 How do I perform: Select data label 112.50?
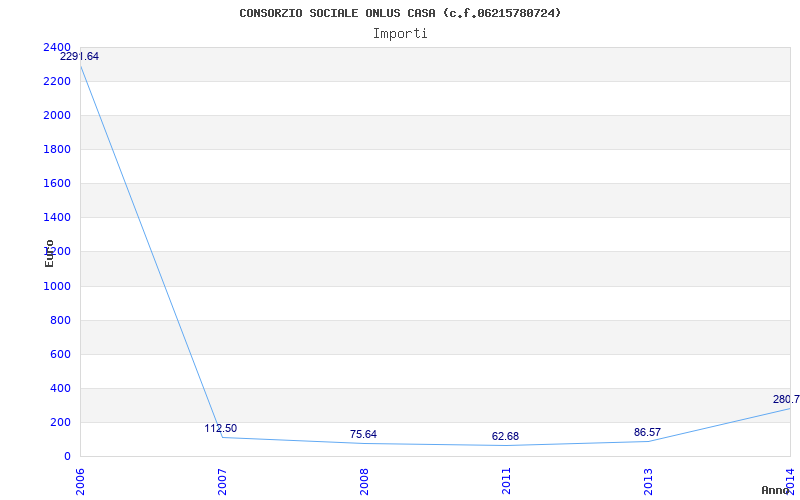pyautogui.click(x=220, y=429)
